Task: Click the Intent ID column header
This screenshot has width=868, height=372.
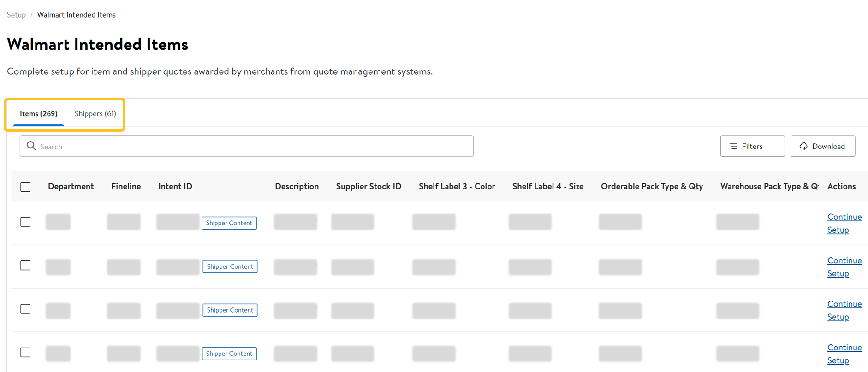Action: (175, 186)
